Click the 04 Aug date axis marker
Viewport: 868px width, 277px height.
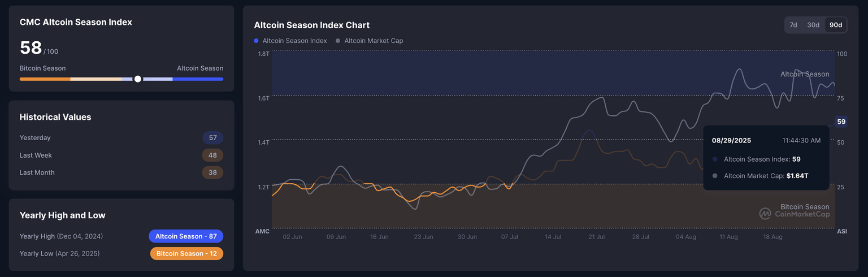coord(686,237)
